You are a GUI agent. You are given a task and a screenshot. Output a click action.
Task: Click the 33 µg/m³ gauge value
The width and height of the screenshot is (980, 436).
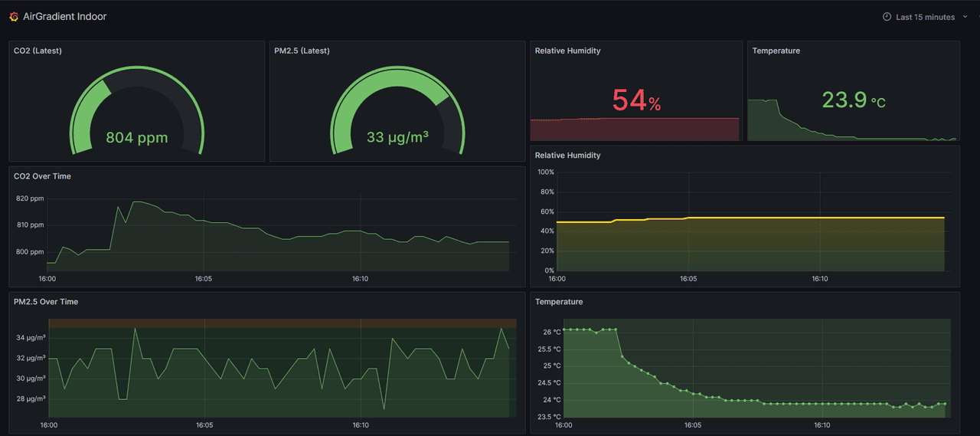(x=397, y=138)
